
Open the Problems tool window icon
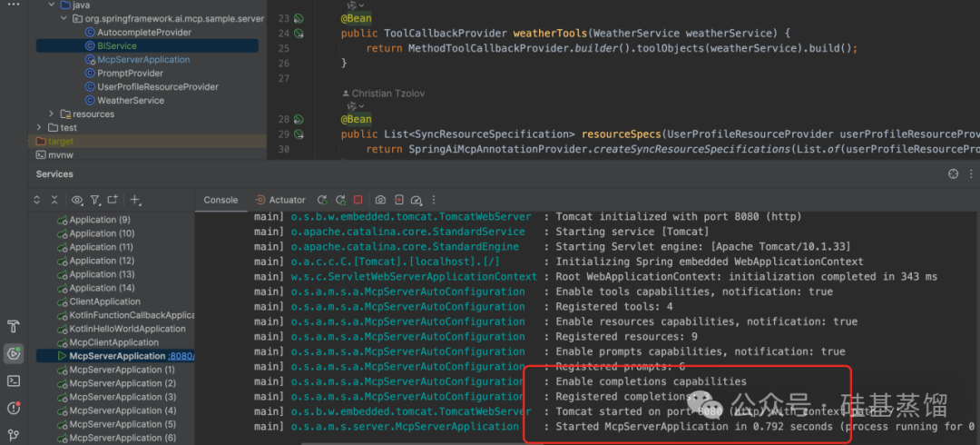(x=13, y=408)
